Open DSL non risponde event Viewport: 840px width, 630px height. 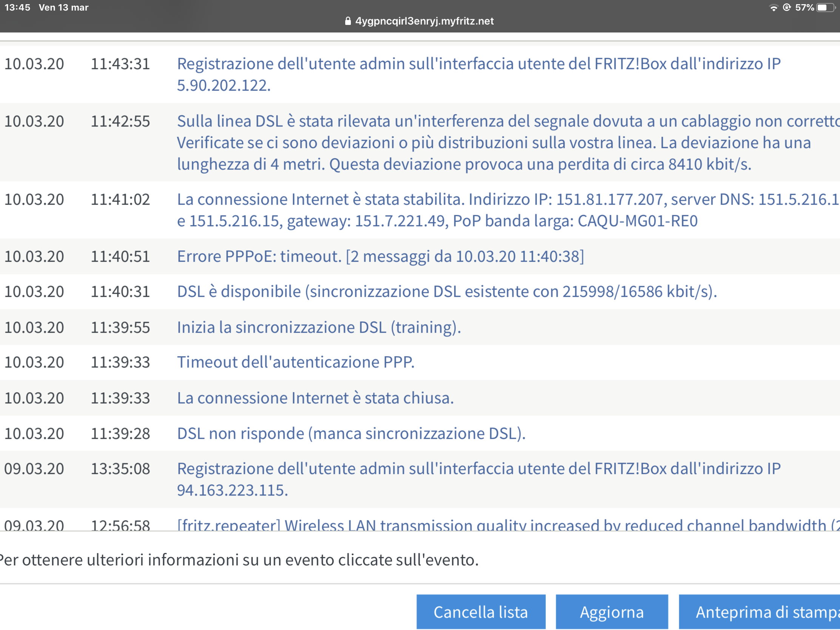click(351, 433)
